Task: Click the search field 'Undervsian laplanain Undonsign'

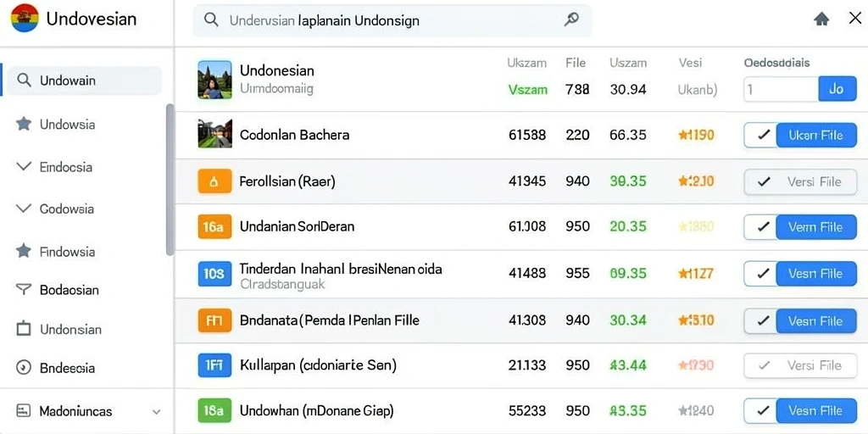Action: click(x=392, y=20)
